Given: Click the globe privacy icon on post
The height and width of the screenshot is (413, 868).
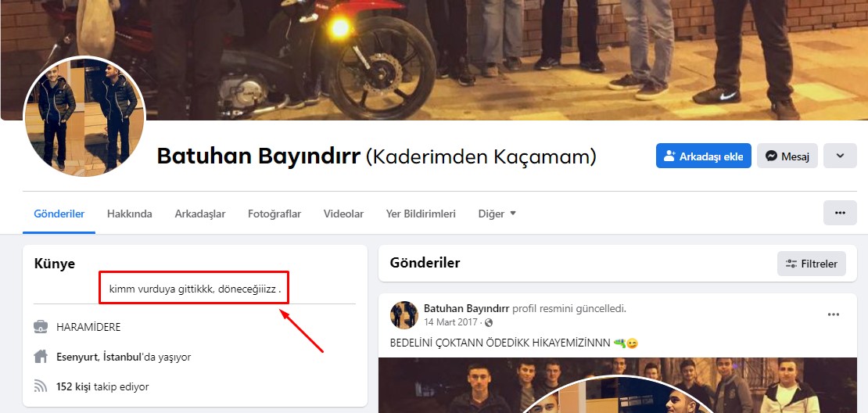Looking at the screenshot, I should tap(489, 322).
